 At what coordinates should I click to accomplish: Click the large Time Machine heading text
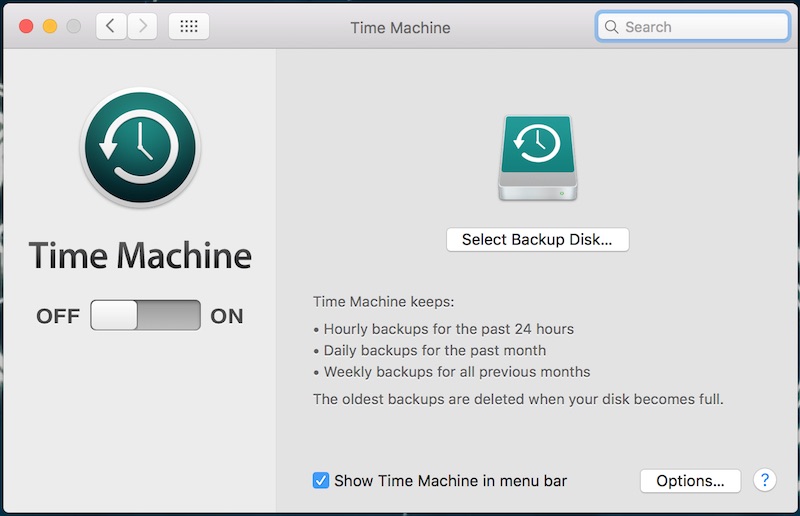tap(140, 255)
